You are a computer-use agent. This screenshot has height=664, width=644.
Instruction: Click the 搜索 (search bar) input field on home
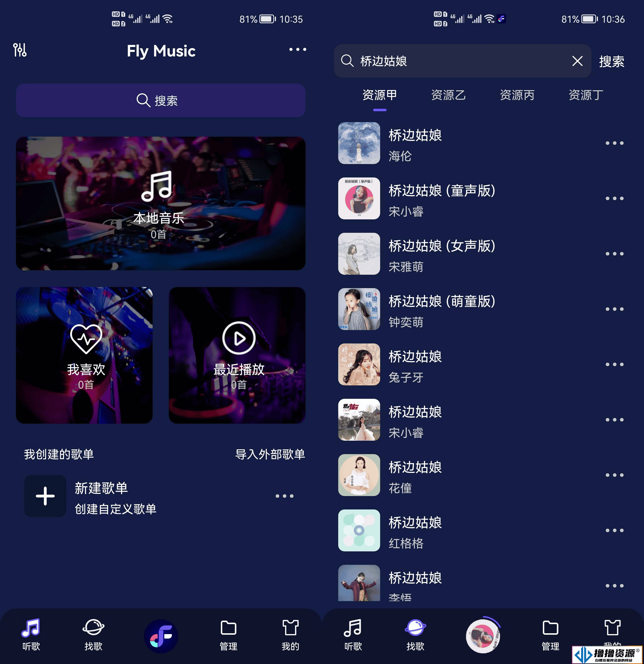[x=161, y=99]
